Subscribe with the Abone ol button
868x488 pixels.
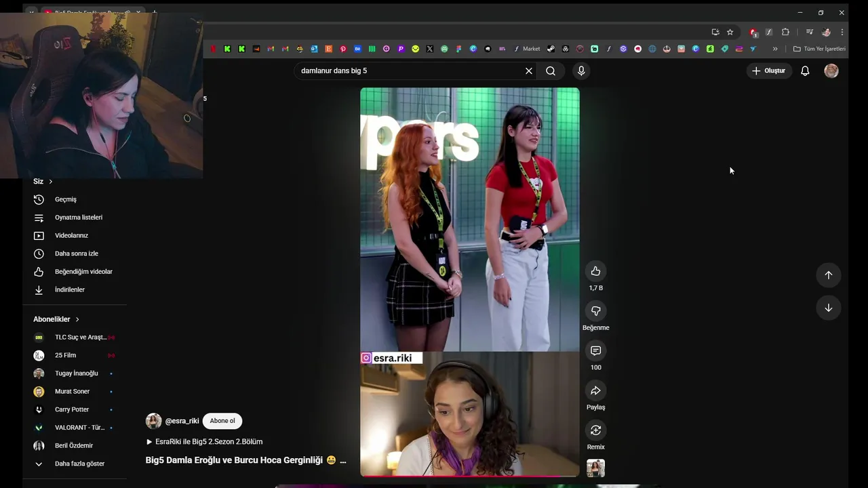(x=222, y=421)
